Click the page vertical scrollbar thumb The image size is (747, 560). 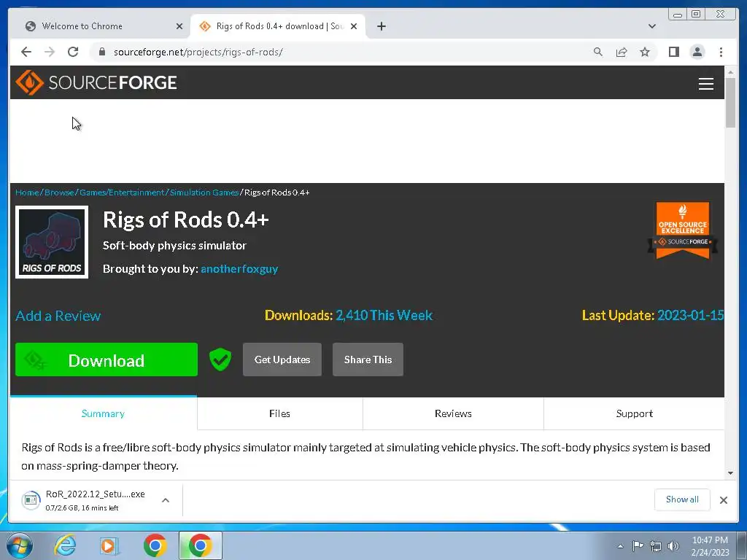[x=730, y=102]
